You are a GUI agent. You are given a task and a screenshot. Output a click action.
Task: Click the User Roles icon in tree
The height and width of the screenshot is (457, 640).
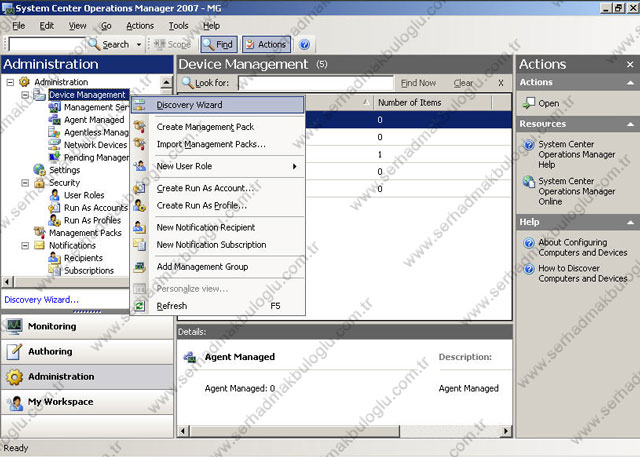coord(54,195)
